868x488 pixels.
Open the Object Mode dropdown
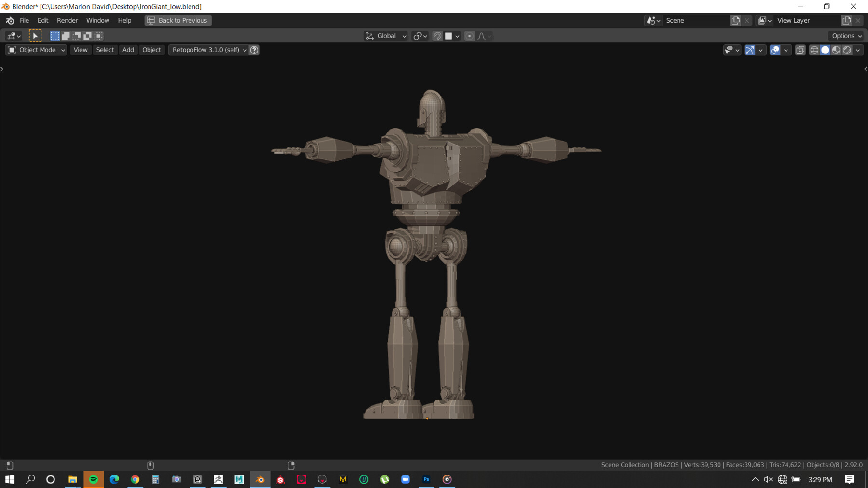(x=36, y=50)
